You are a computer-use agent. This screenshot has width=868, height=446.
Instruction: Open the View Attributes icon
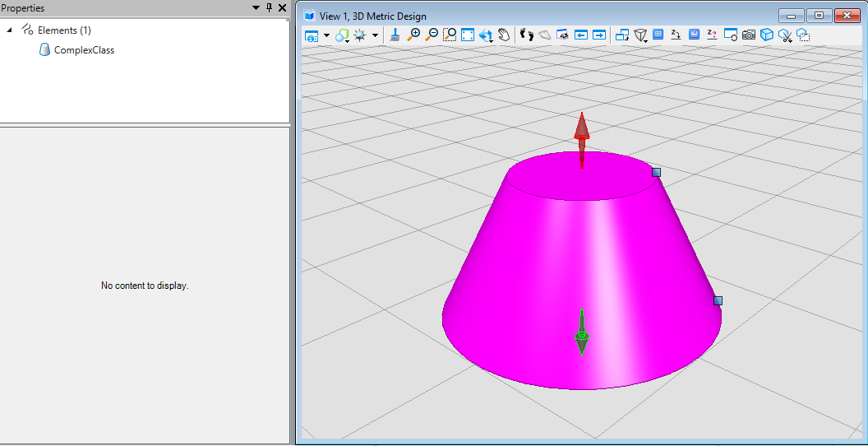coord(312,35)
